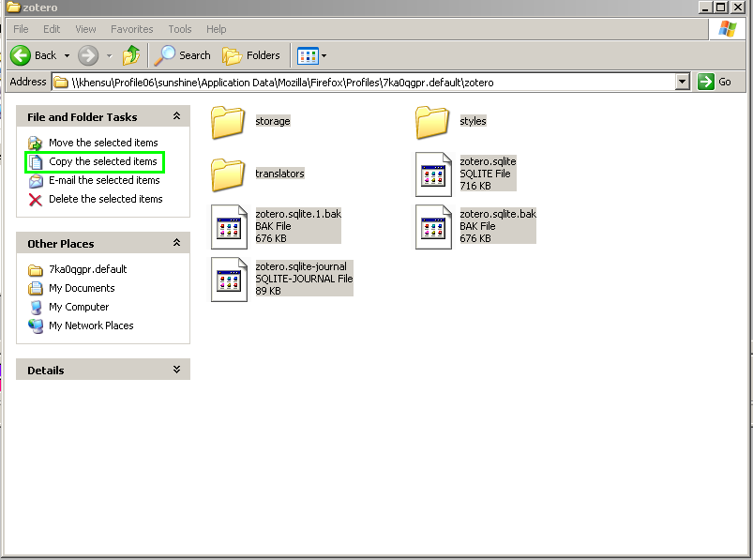Click the Go button
Viewport: 753px width, 560px height.
[715, 82]
